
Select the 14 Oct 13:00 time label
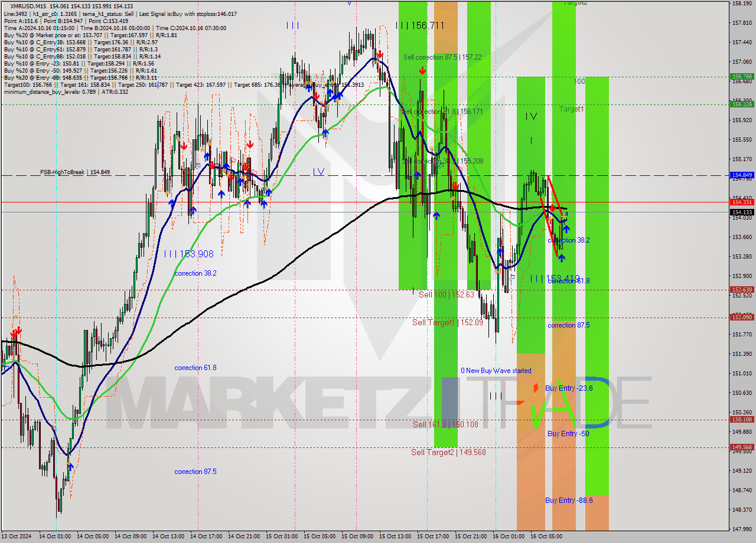pyautogui.click(x=168, y=537)
